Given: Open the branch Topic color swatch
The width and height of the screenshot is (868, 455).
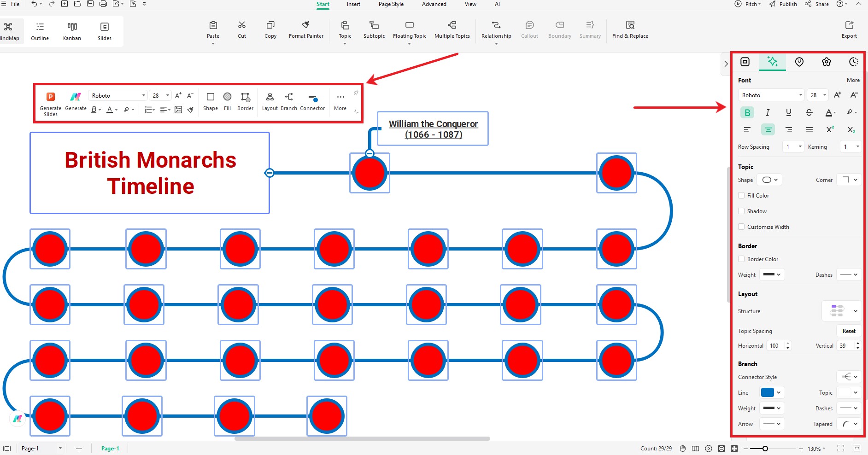Looking at the screenshot, I should pyautogui.click(x=849, y=392).
